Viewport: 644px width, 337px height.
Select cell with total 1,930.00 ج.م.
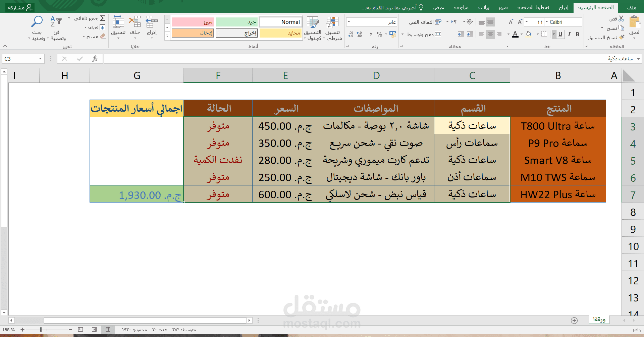[137, 194]
